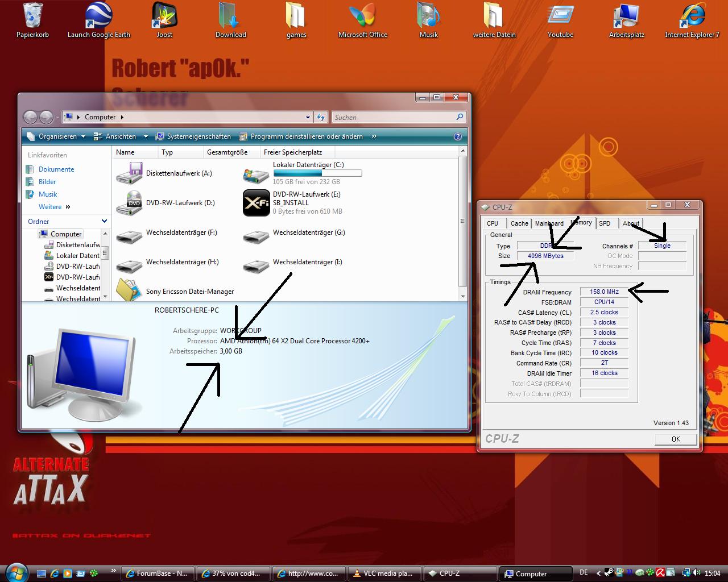The width and height of the screenshot is (728, 582).
Task: Select X-Fi DVD-RW-Laufwerk (E:) SB_INSTALL
Action: [293, 202]
